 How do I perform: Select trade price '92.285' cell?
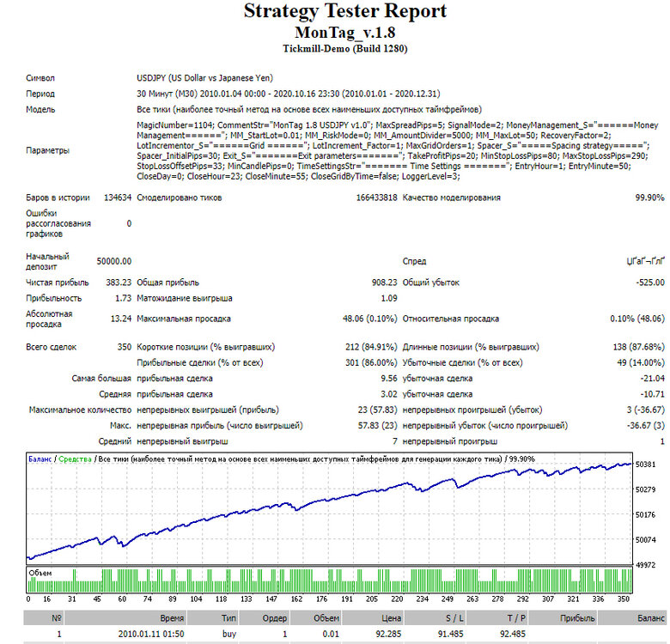[388, 635]
